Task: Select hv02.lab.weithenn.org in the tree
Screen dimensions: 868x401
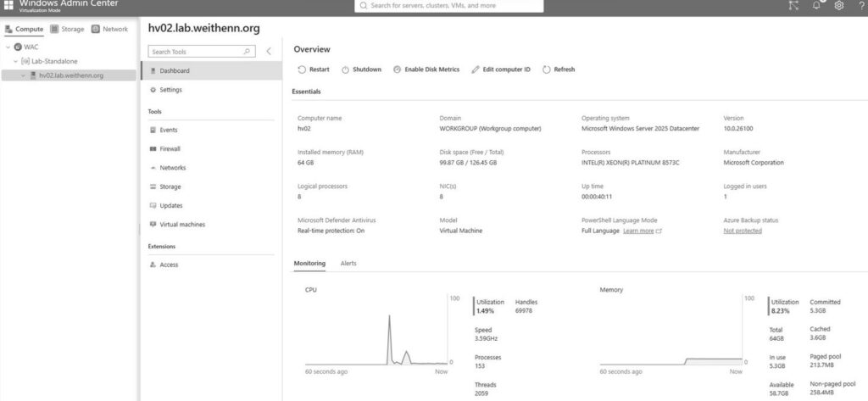Action: pyautogui.click(x=69, y=75)
